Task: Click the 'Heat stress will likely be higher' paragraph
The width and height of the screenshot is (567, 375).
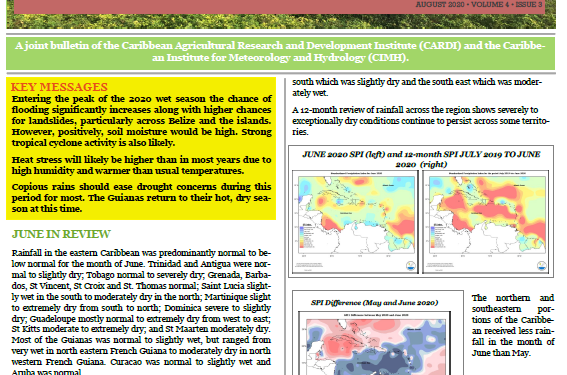Action: [x=141, y=165]
